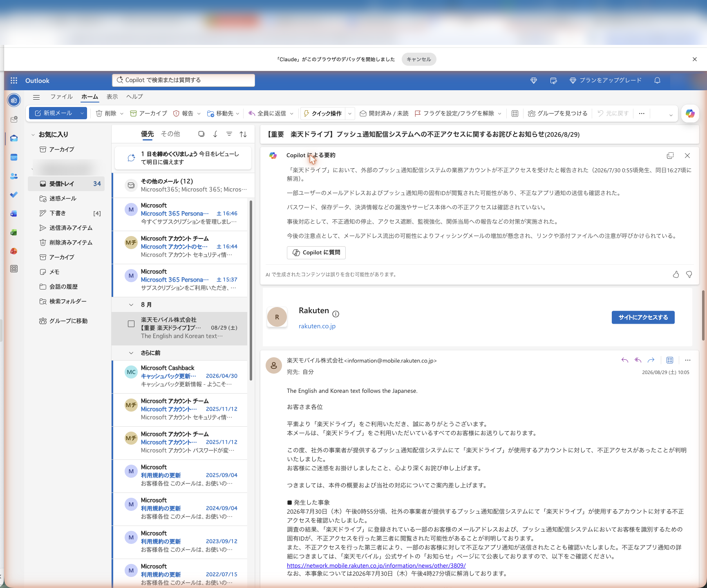The image size is (707, 588).
Task: Click the アーカイブ ribbon button
Action: (x=148, y=114)
